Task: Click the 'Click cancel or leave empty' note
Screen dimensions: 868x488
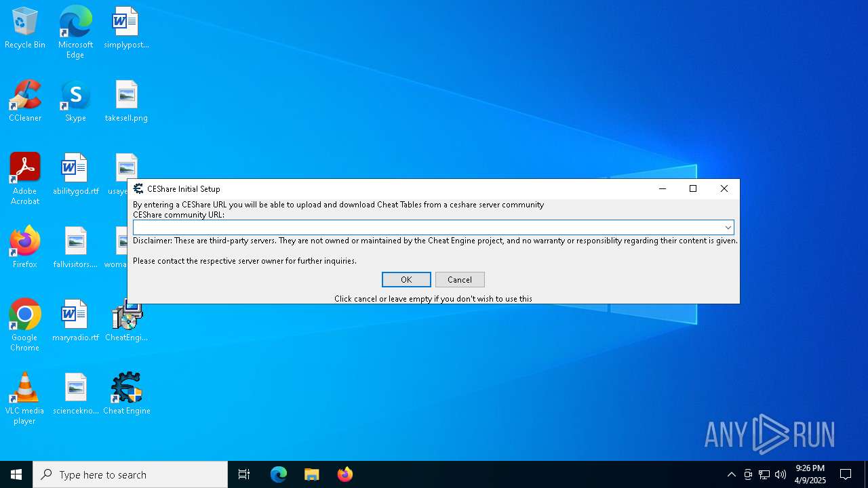Action: (433, 298)
